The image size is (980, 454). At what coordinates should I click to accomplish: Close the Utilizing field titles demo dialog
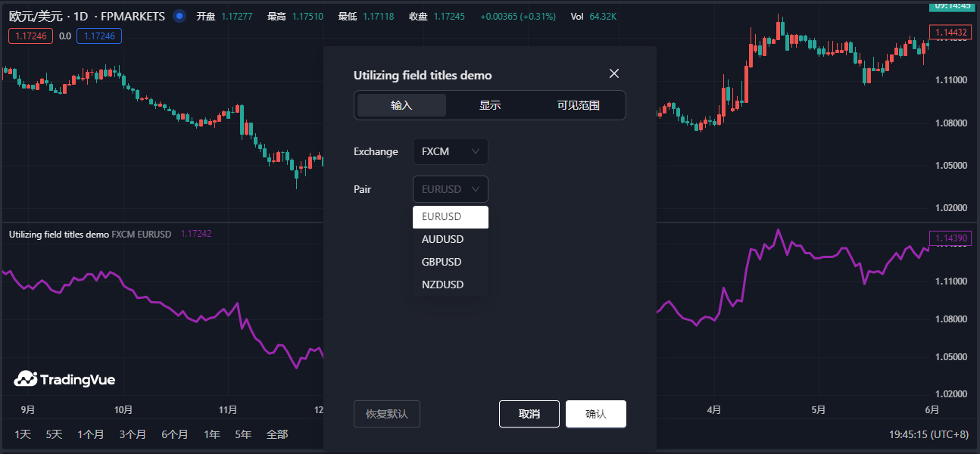(614, 73)
